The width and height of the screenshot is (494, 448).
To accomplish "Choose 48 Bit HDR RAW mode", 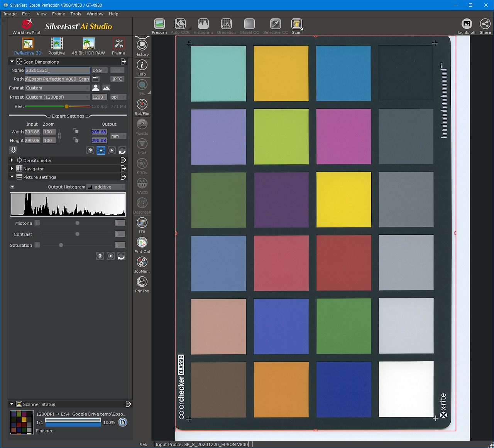I will coord(88,44).
